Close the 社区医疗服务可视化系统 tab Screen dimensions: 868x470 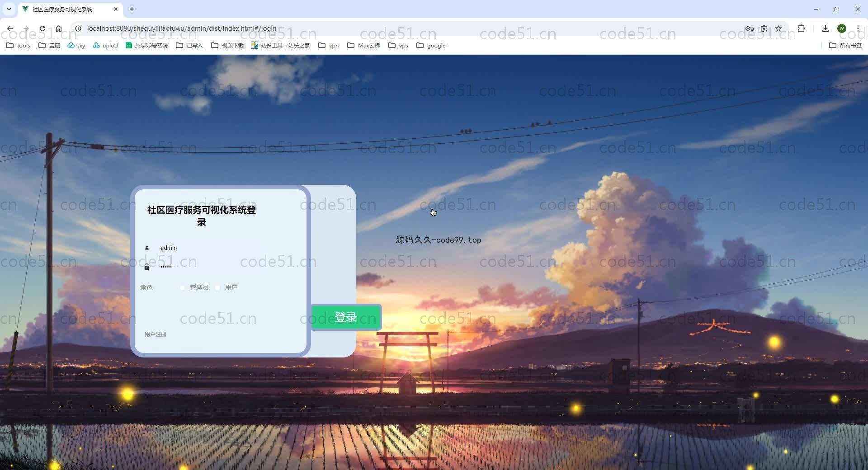pos(116,9)
